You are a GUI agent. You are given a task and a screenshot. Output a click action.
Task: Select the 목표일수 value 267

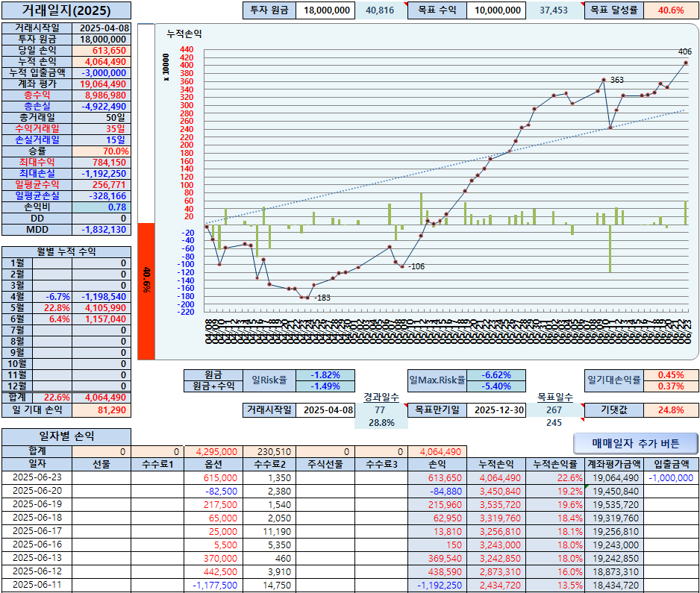coord(555,410)
